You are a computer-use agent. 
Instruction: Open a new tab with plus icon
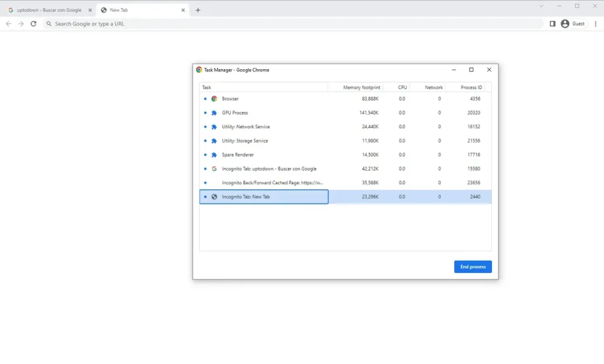pyautogui.click(x=198, y=10)
